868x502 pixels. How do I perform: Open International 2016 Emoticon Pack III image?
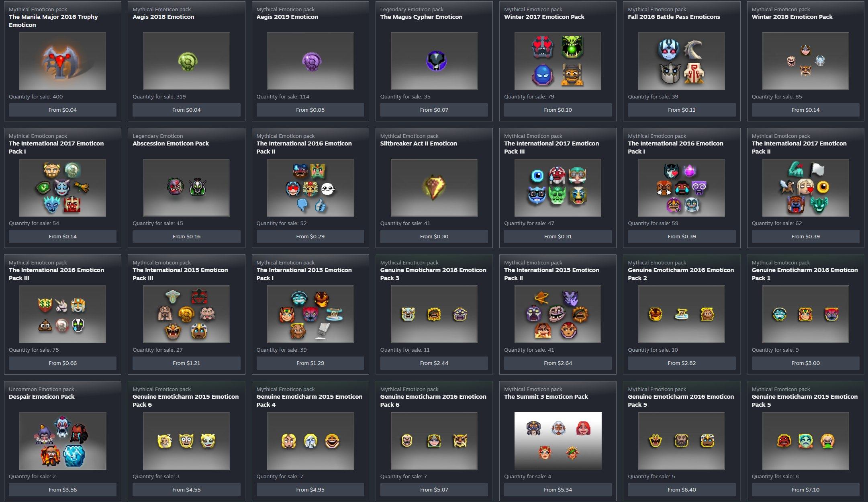tap(63, 314)
